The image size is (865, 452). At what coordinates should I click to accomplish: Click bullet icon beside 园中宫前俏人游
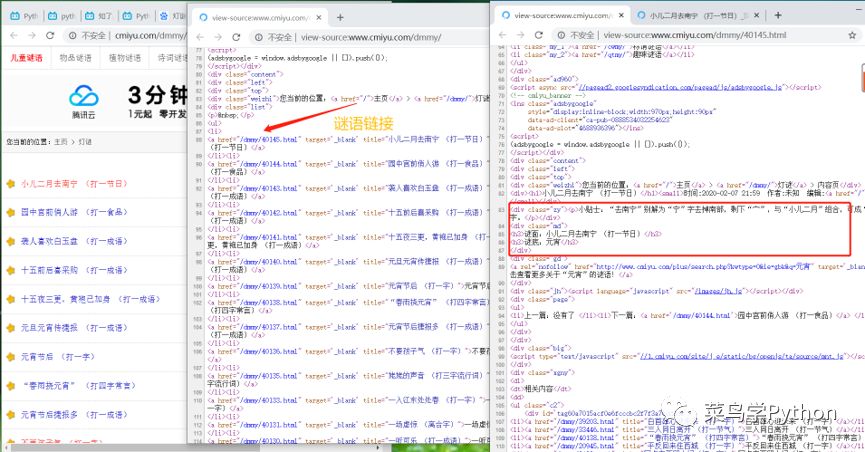click(x=10, y=212)
